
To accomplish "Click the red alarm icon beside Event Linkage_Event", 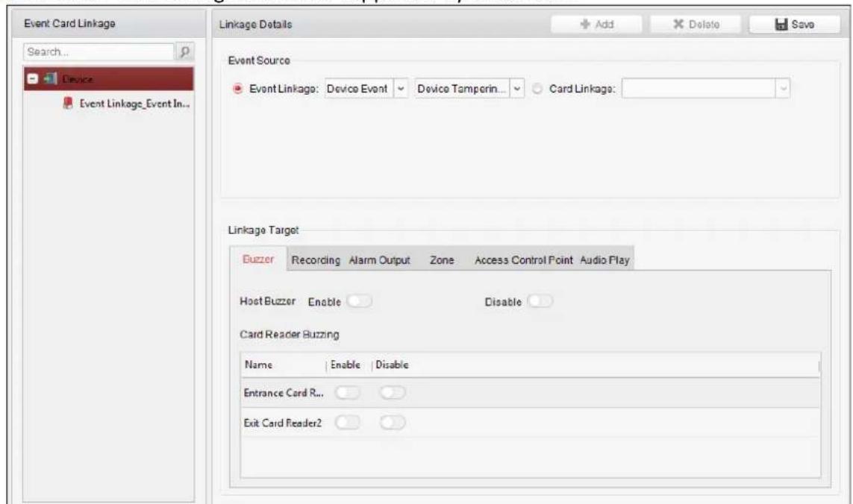I will coord(68,103).
